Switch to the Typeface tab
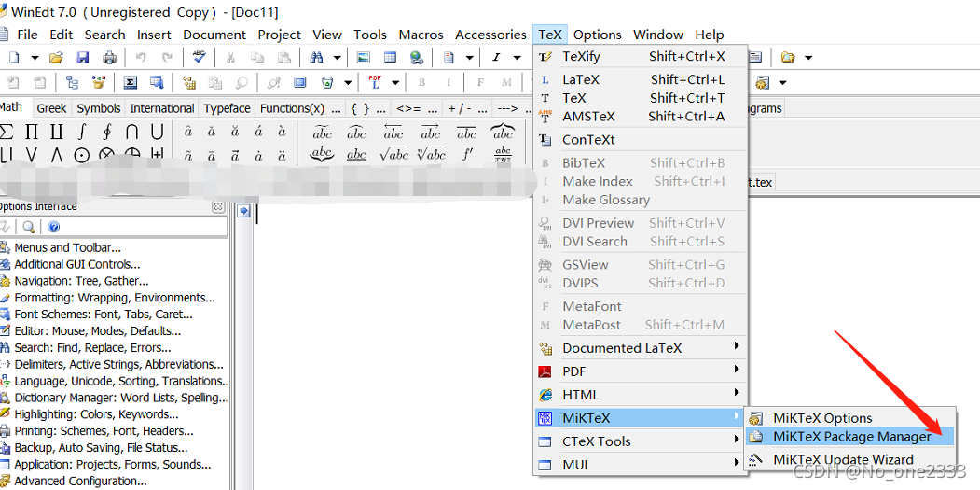 click(x=227, y=108)
